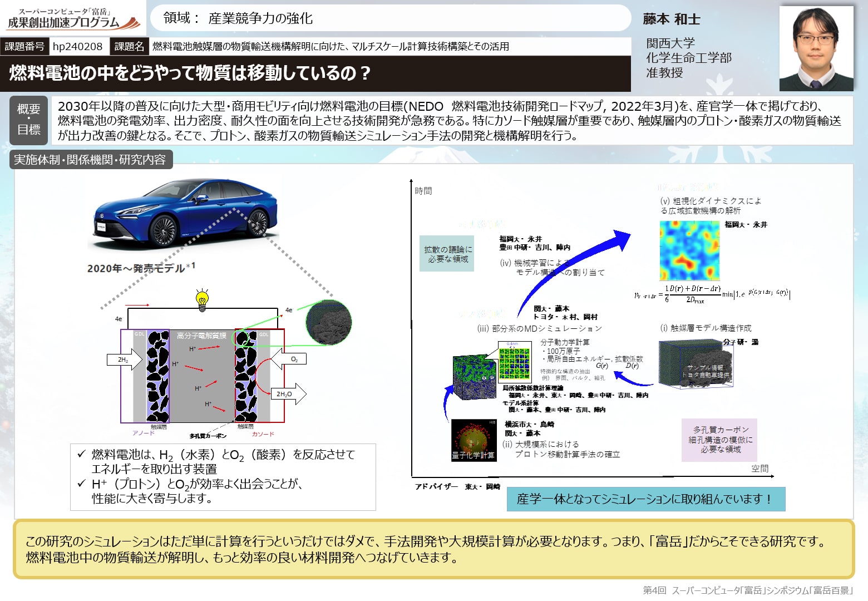Click the checkmark beside 燃料電池は、H₂ bullet

coord(82,454)
